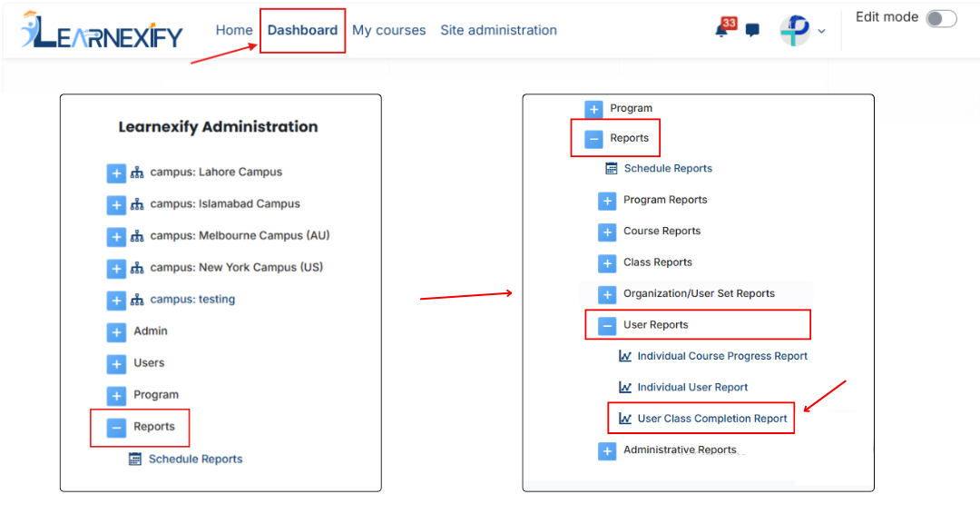Click the chart icon beside Individual Course Progress Report
This screenshot has width=980, height=514.
(625, 356)
